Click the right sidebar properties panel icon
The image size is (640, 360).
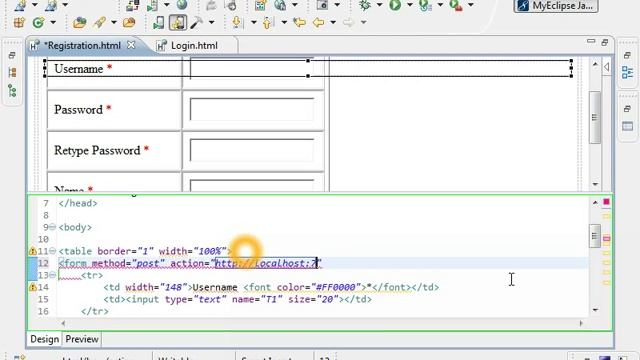pos(627,127)
